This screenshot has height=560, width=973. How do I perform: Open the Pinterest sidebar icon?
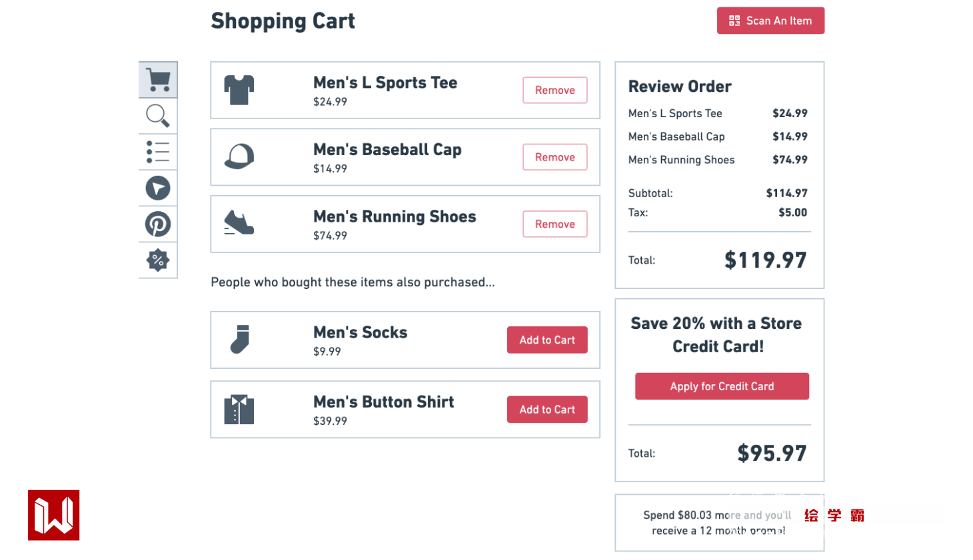(x=158, y=224)
